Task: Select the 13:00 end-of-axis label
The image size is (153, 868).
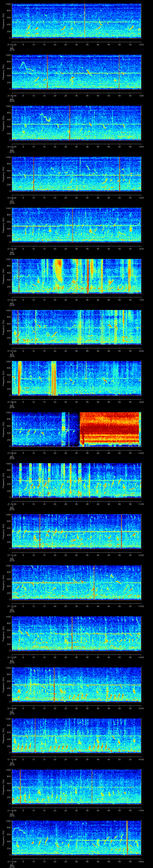Action: coord(141,606)
